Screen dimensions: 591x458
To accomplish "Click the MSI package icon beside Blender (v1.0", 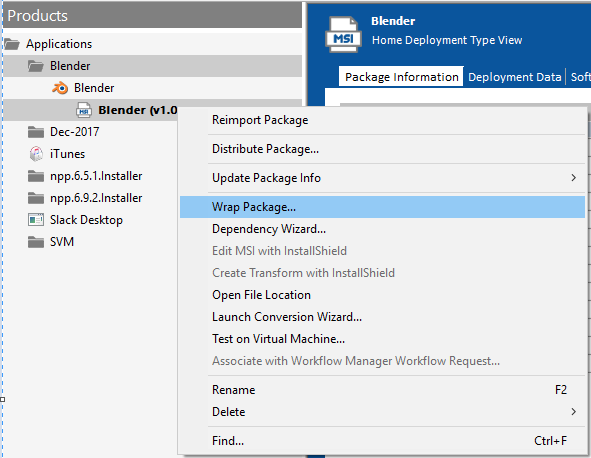I will tap(84, 110).
